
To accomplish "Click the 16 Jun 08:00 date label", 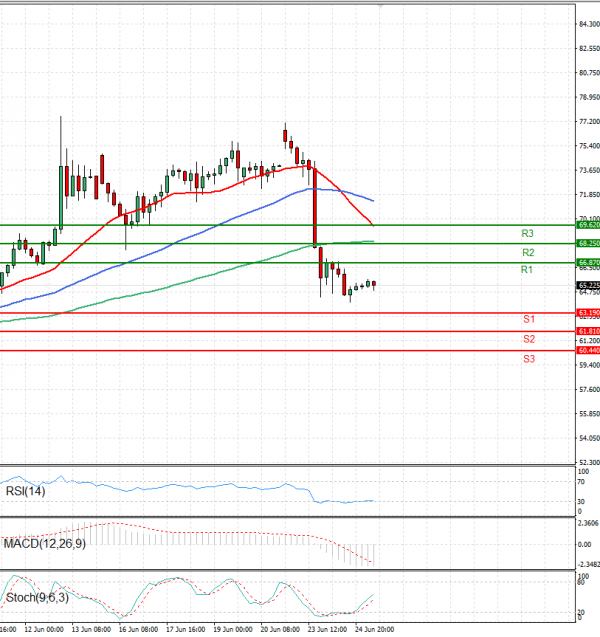I will pyautogui.click(x=138, y=629).
